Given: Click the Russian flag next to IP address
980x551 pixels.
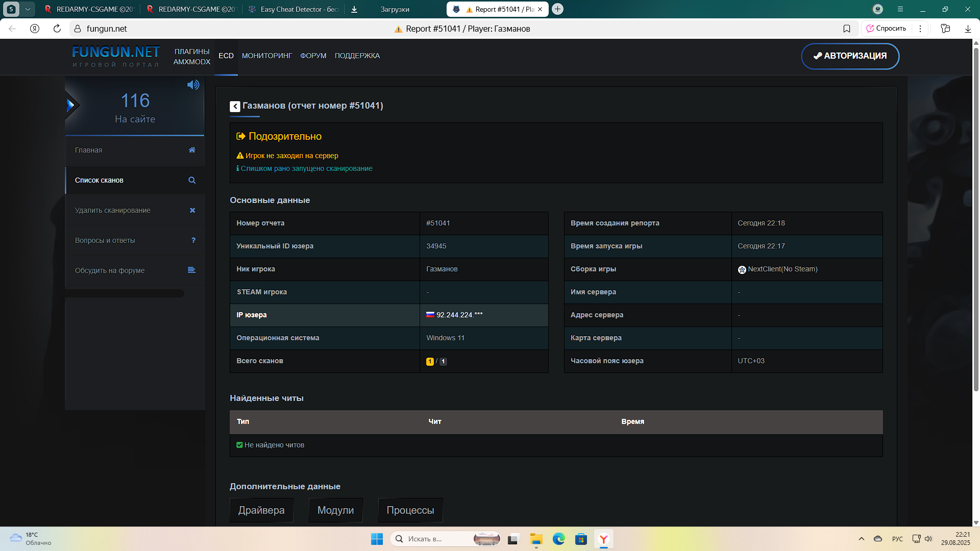Looking at the screenshot, I should [x=430, y=315].
